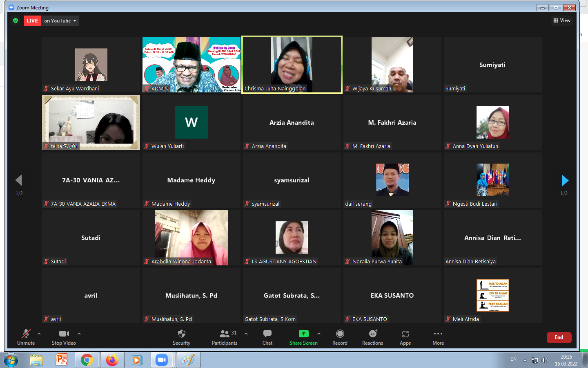Open the Security shield options

tap(181, 337)
